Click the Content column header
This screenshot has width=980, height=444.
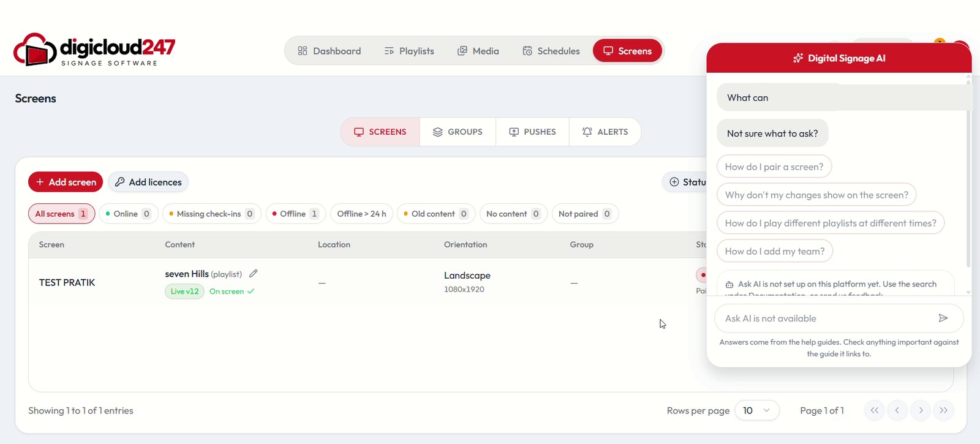(x=179, y=244)
